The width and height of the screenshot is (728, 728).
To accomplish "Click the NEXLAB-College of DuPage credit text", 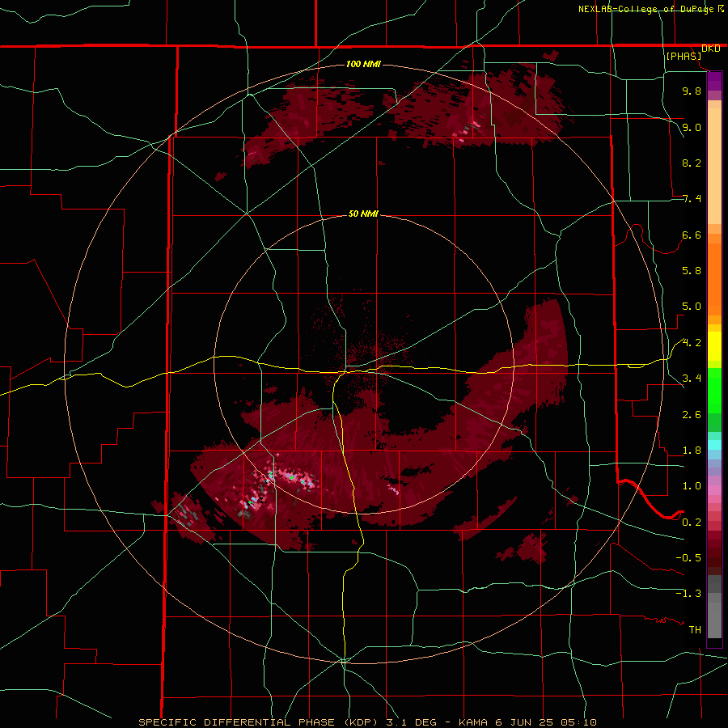I will tap(645, 9).
